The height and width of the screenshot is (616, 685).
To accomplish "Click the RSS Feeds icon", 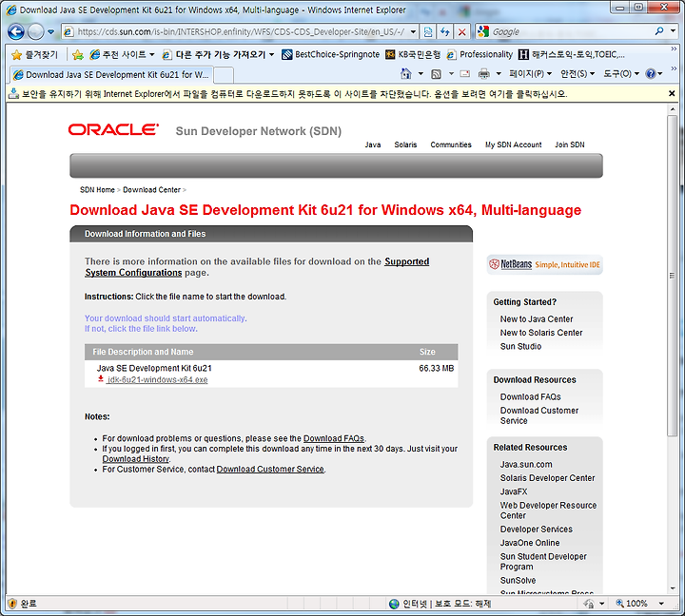I will pos(436,74).
